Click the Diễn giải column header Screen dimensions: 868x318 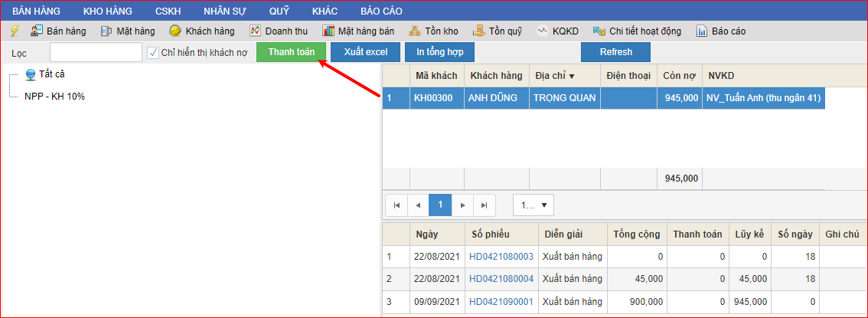(x=573, y=234)
